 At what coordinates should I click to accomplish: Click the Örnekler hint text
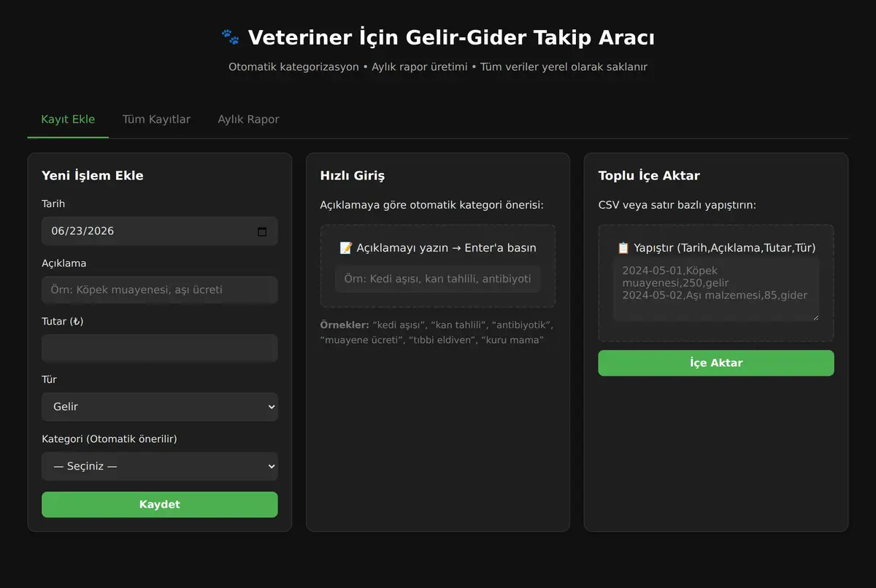point(437,332)
